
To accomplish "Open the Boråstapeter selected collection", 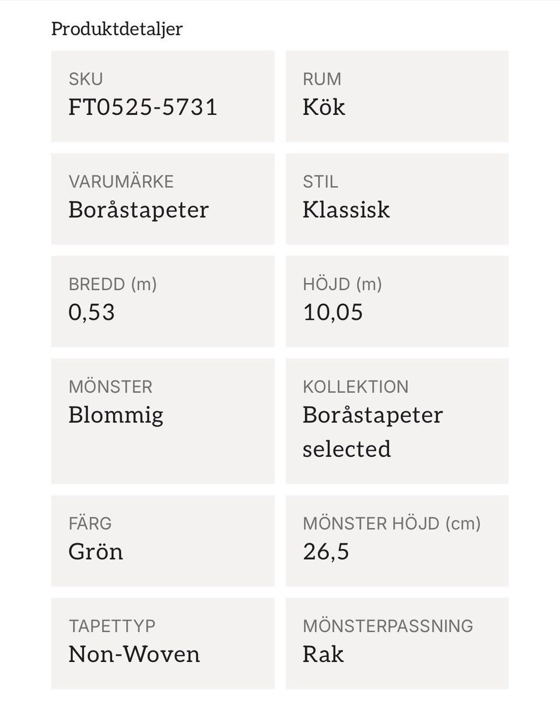I will point(373,432).
